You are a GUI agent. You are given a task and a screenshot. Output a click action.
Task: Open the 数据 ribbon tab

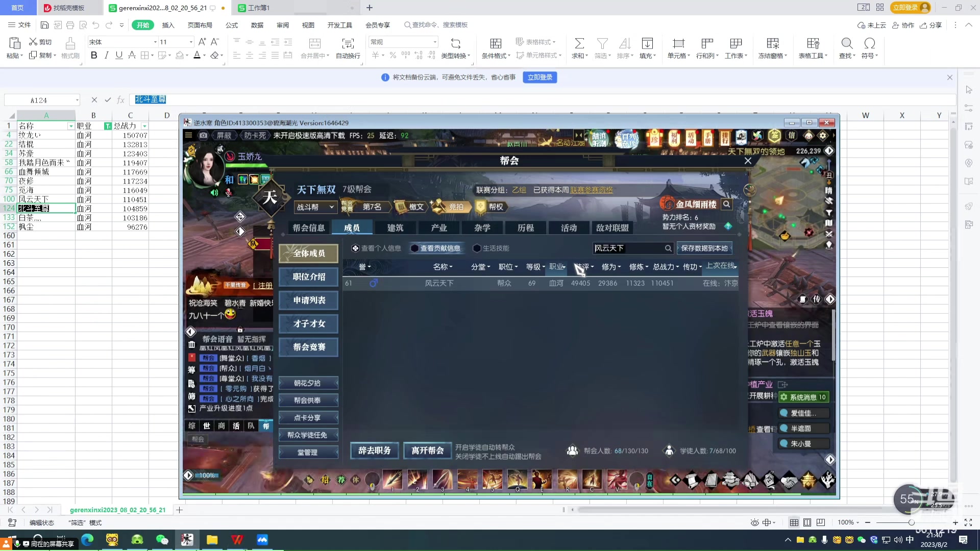click(x=257, y=25)
